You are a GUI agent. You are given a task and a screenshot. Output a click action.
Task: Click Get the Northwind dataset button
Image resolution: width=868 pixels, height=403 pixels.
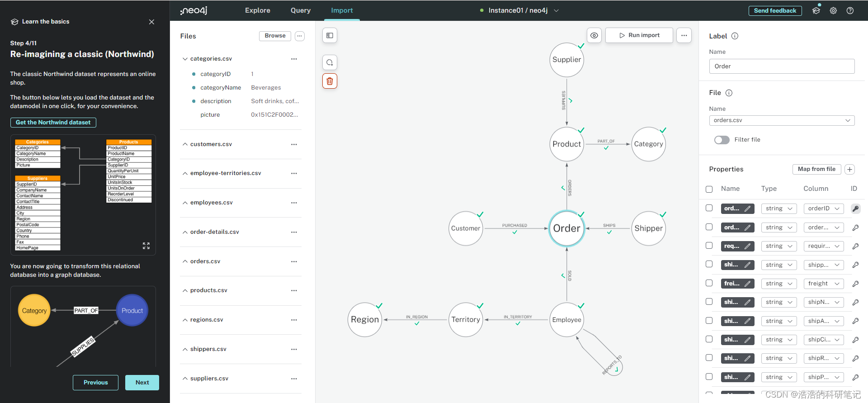53,123
